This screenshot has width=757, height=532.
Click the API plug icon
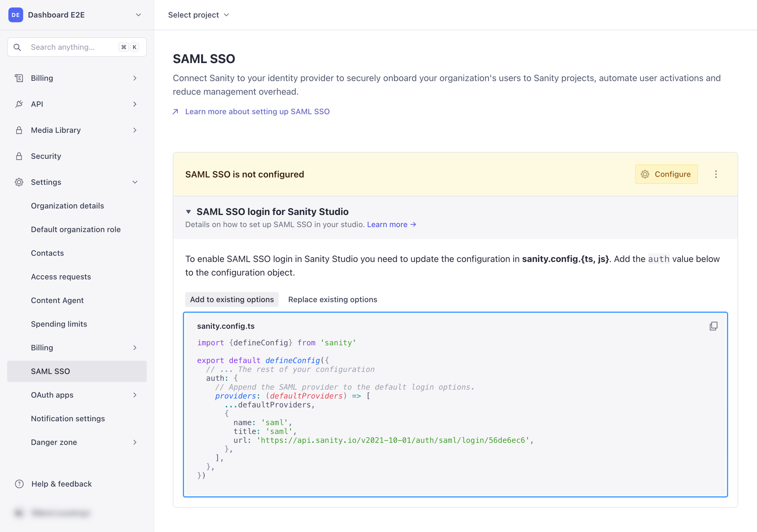(x=19, y=104)
